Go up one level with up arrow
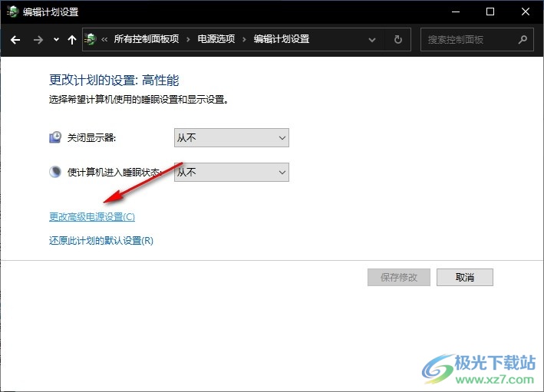The image size is (544, 392). click(x=72, y=40)
